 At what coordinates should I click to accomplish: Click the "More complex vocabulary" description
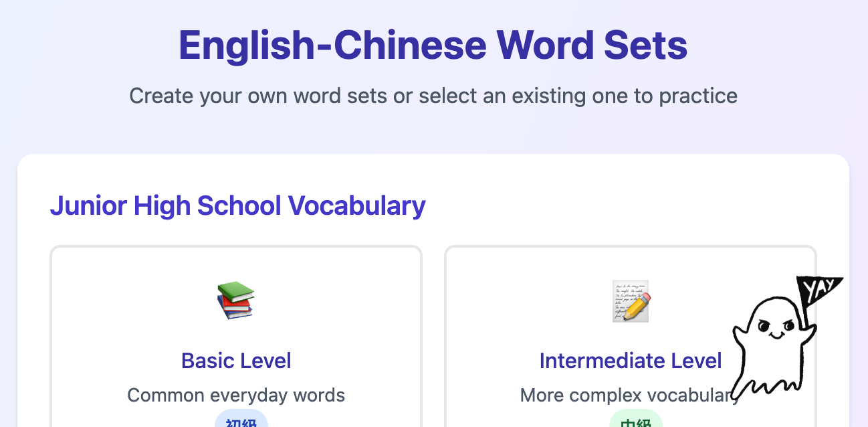[x=622, y=395]
